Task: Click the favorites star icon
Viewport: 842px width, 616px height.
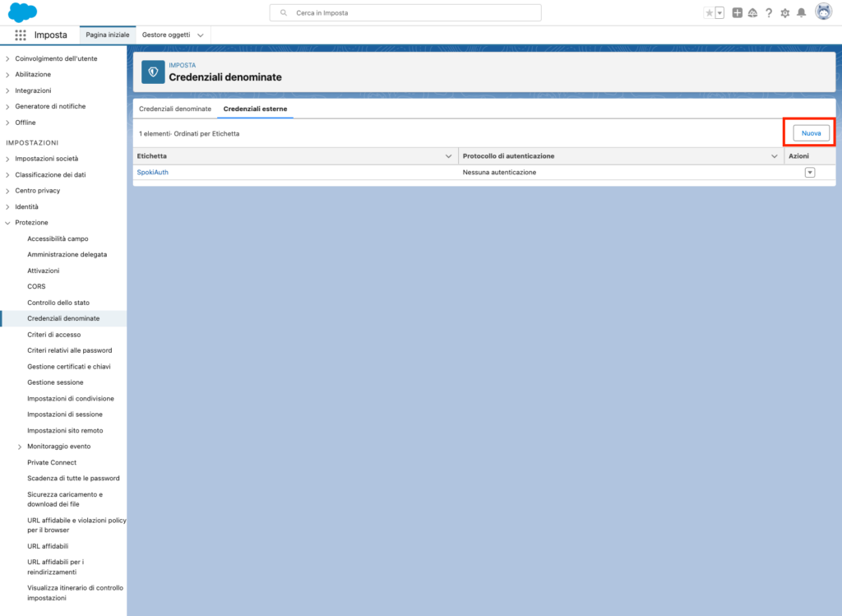Action: 709,13
